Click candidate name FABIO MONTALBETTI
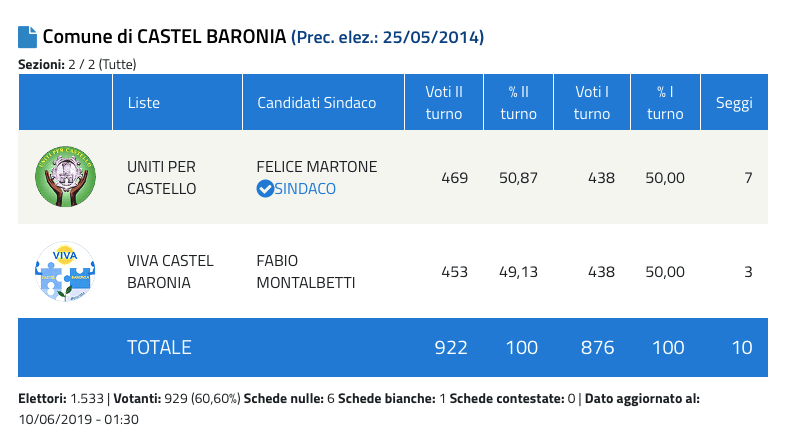Screen dimensions: 788x446 (306, 271)
